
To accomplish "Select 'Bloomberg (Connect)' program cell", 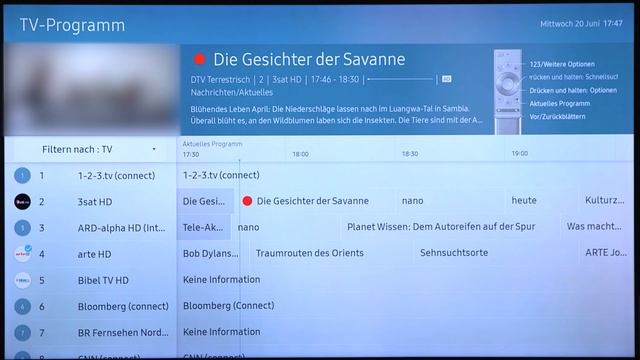I will [x=229, y=306].
